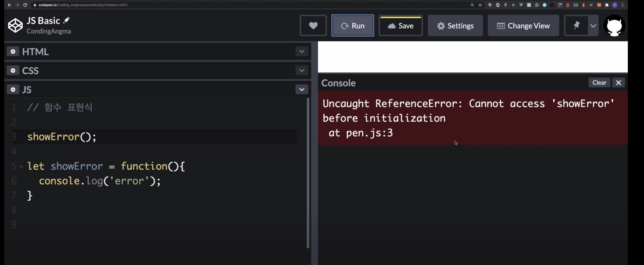Open browser extensions puzzle icon
The height and width of the screenshot is (265, 644).
[x=607, y=5]
